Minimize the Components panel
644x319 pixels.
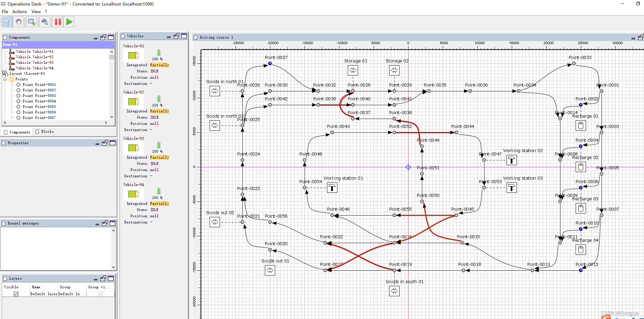tap(96, 38)
